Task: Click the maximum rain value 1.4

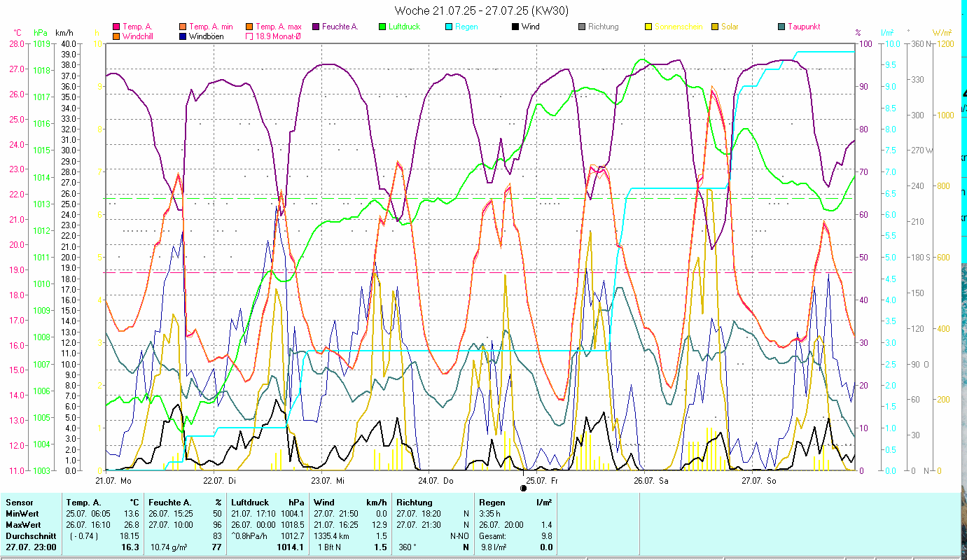Action: [x=546, y=525]
